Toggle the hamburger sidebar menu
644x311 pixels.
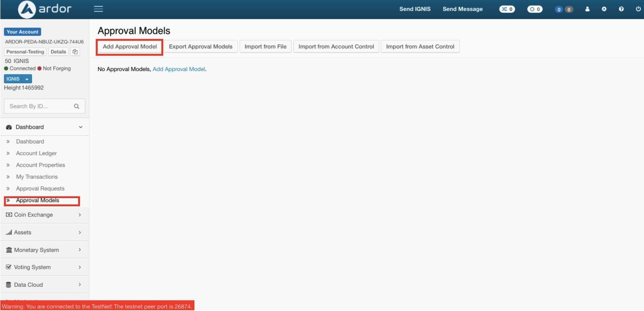tap(98, 9)
